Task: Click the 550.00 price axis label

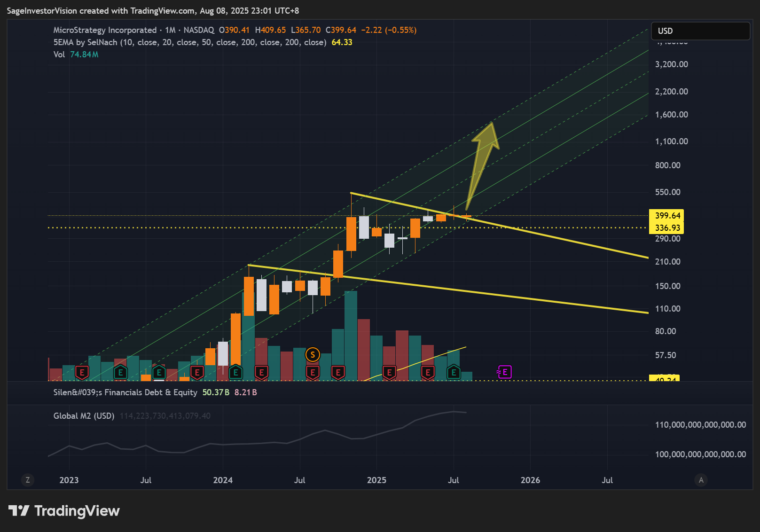Action: (x=668, y=192)
